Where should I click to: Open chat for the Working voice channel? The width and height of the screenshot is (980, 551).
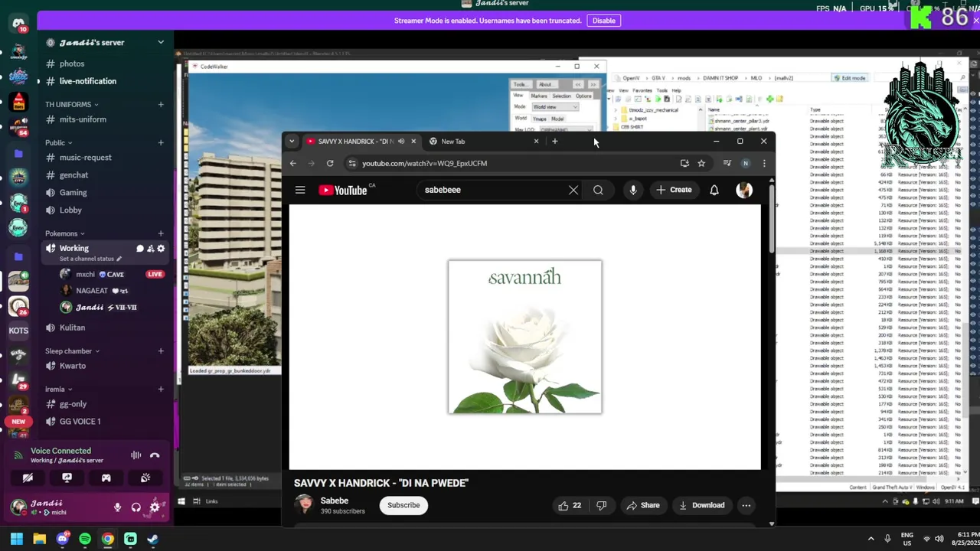pos(139,248)
